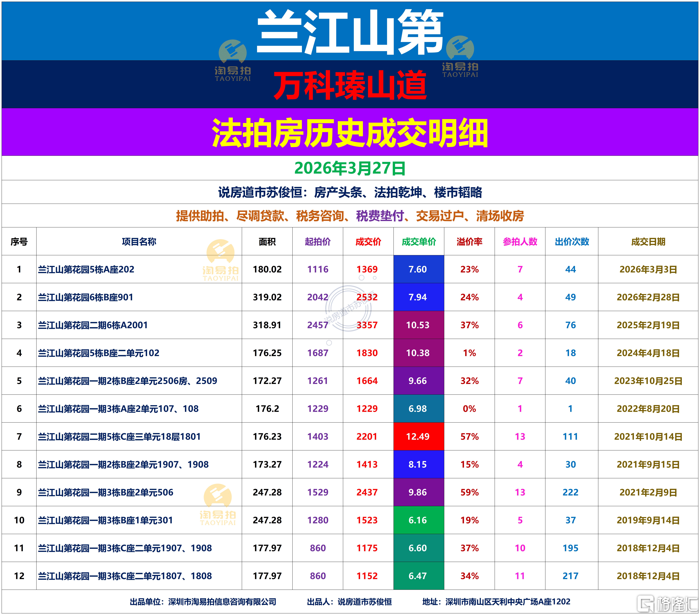
Task: Click project name 兰江山第花园6栋B座901
Action: [x=86, y=297]
